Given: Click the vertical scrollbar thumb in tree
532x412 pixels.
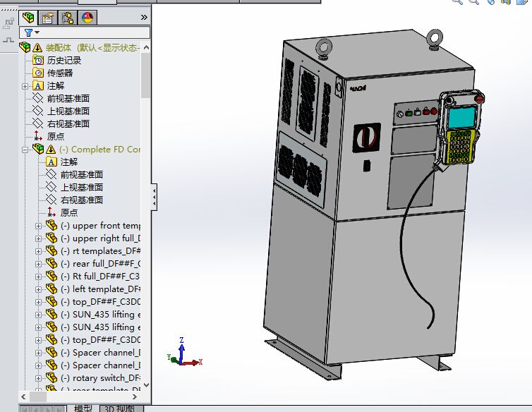Looking at the screenshot, I should click(146, 75).
